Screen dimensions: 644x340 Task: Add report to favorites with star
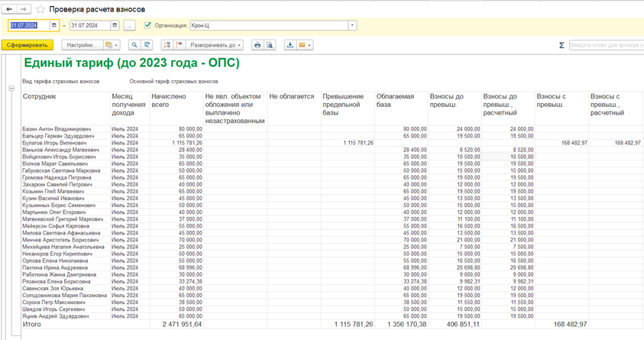[x=40, y=9]
